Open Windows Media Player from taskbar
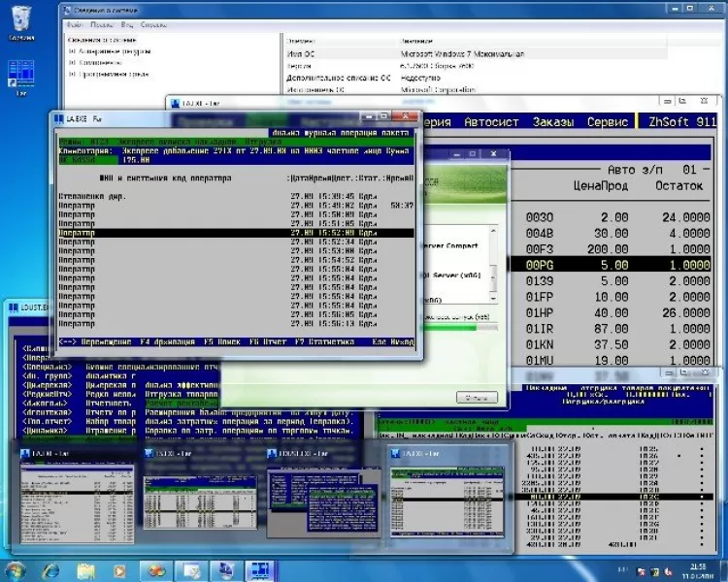The height and width of the screenshot is (582, 728). [120, 569]
